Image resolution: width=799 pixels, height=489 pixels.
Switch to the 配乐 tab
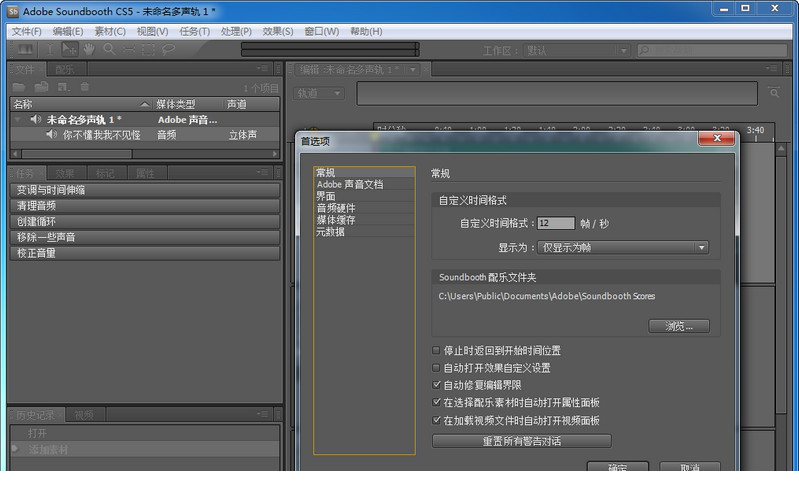point(65,70)
